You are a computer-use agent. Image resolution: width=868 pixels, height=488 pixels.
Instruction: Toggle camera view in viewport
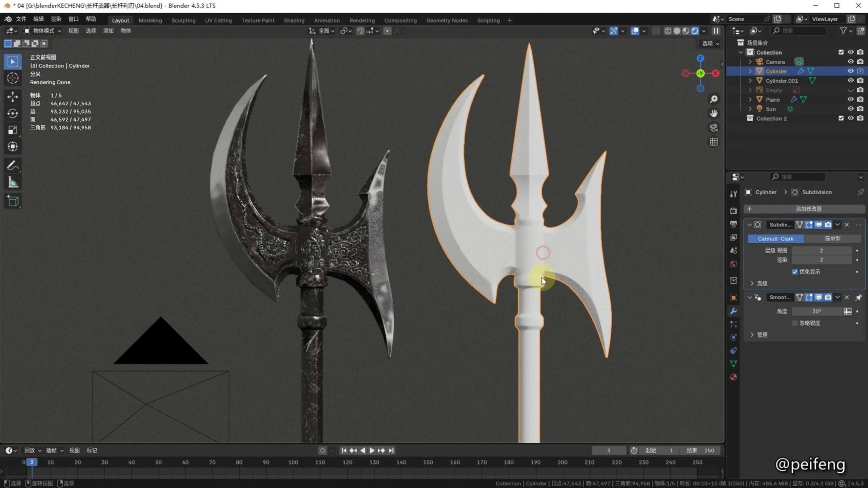coord(714,128)
